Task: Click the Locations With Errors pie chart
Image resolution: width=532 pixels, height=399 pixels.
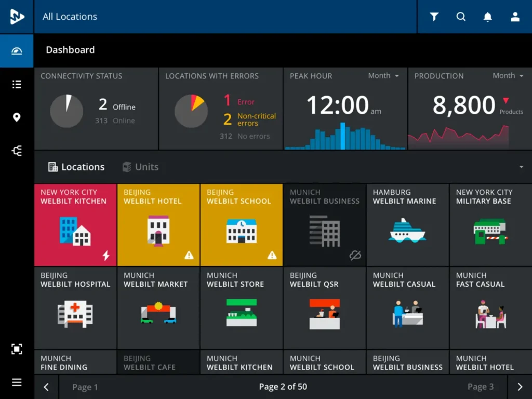Action: (x=191, y=111)
